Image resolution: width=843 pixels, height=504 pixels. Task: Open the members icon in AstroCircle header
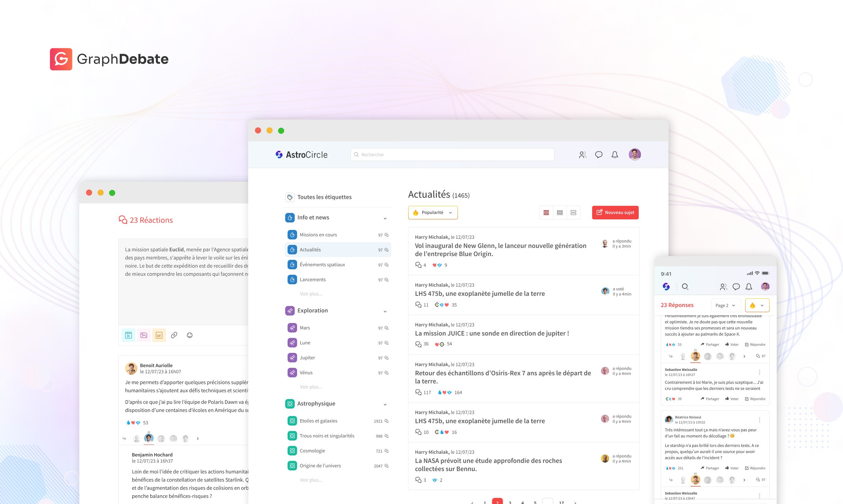click(583, 155)
